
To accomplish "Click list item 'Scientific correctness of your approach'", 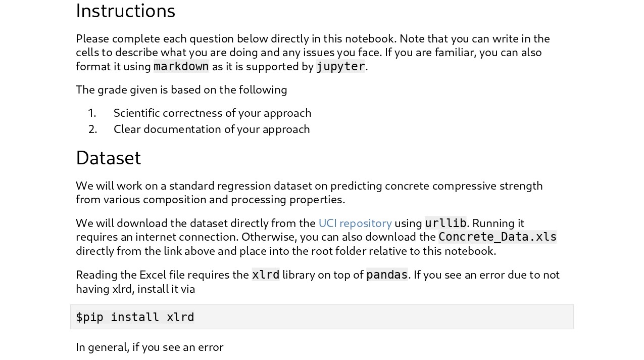I will pos(212,113).
